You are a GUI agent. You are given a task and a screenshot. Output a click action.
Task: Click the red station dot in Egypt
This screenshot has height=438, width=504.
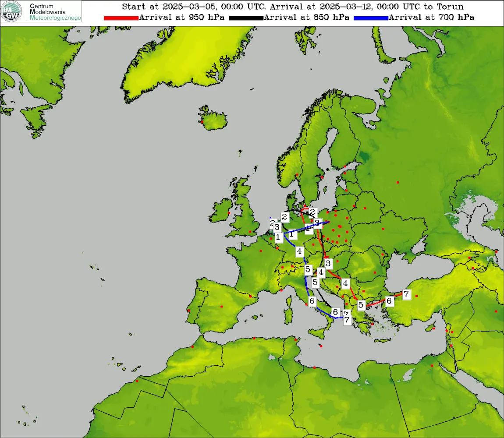click(x=432, y=366)
